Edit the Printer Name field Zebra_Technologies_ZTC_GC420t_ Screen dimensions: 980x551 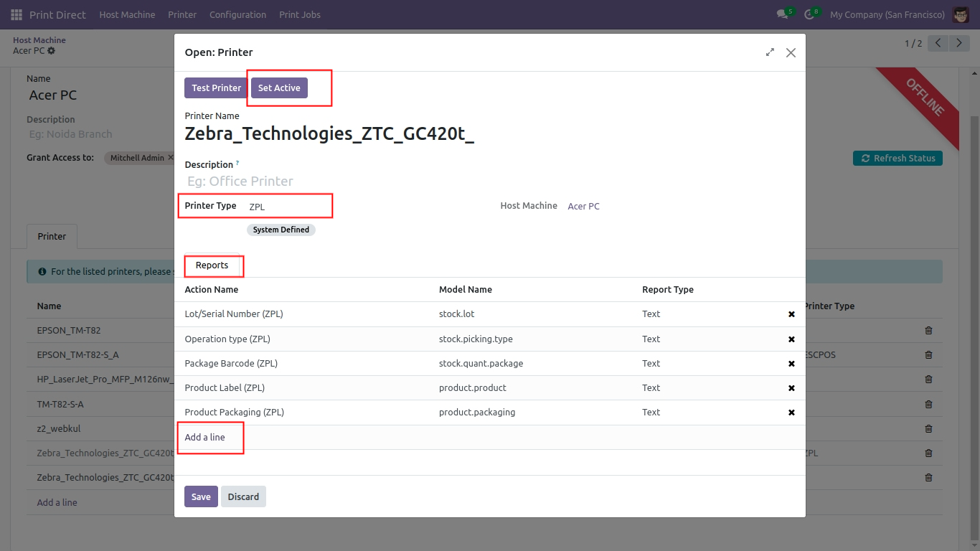[329, 134]
